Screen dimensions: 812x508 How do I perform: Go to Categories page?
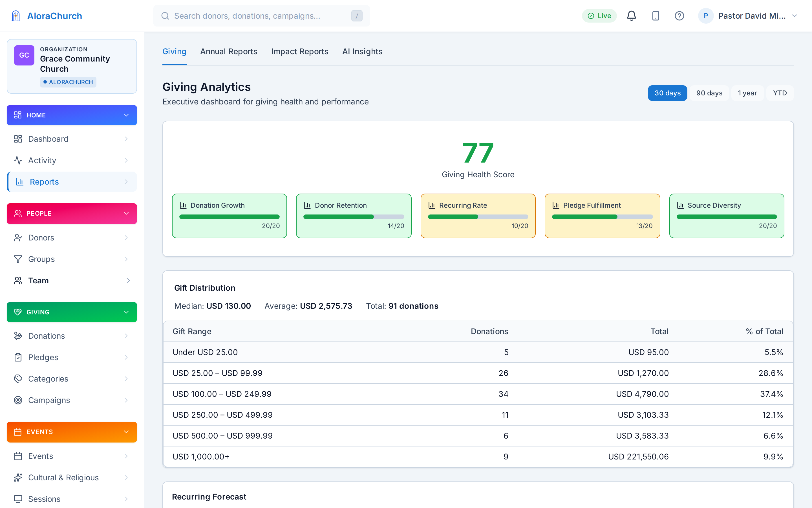pos(72,379)
